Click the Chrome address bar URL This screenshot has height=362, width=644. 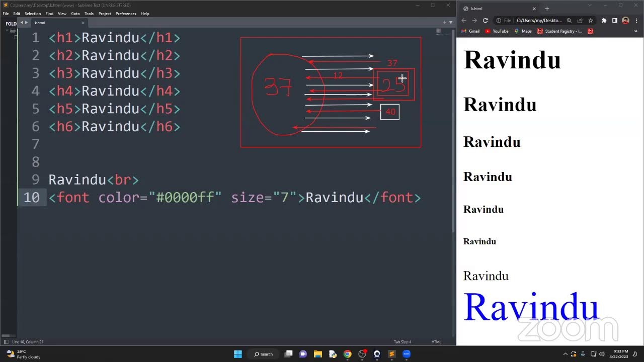pos(539,21)
